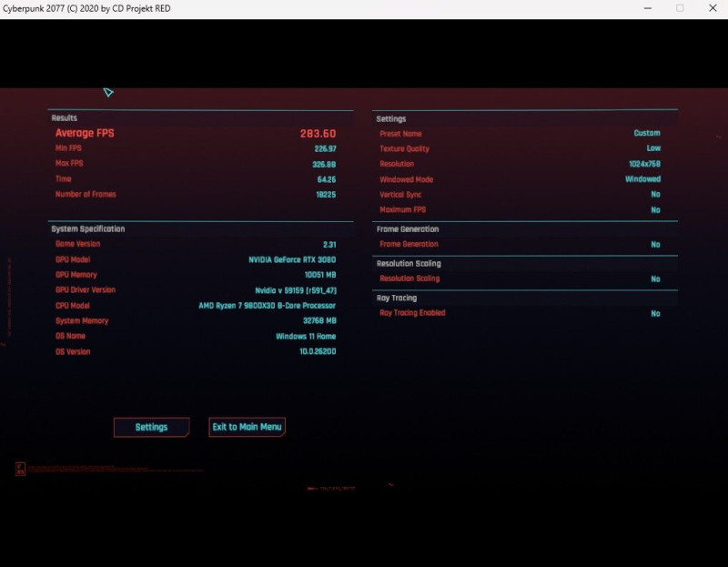The image size is (728, 567).
Task: Click the Vertical Sync value No
Action: coord(655,194)
